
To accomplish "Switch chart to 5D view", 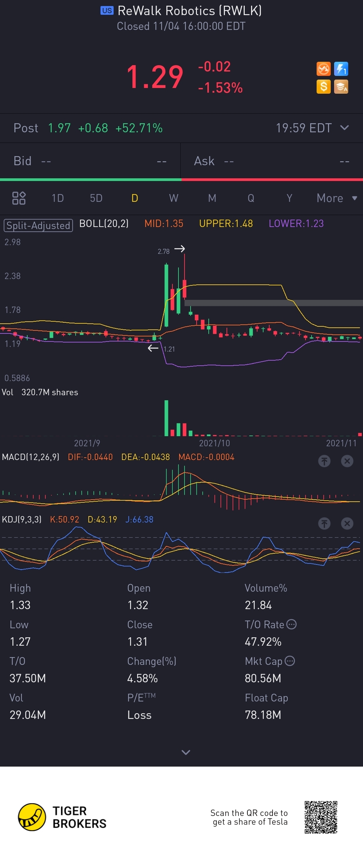I will (x=96, y=198).
